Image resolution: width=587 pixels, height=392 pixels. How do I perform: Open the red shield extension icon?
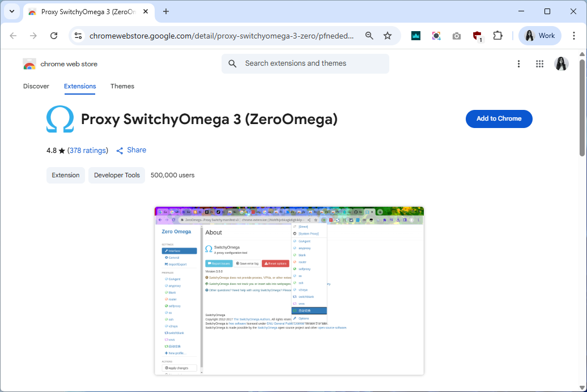click(477, 36)
